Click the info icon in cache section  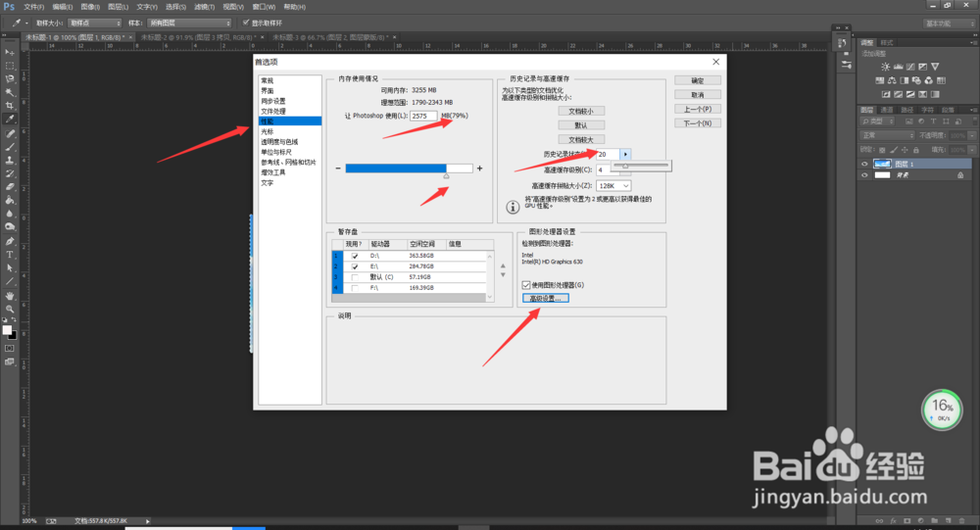pyautogui.click(x=513, y=207)
